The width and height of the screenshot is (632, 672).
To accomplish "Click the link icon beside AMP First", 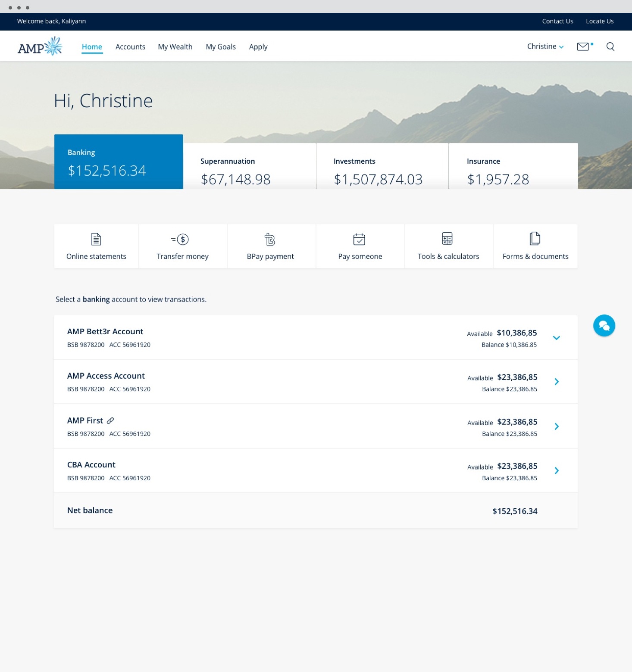I will coord(110,420).
